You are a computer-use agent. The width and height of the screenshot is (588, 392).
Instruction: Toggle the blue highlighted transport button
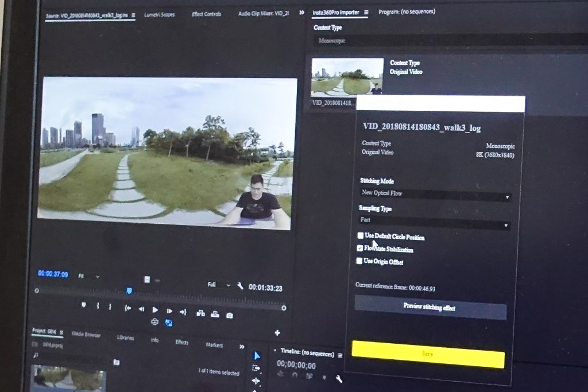pyautogui.click(x=169, y=323)
